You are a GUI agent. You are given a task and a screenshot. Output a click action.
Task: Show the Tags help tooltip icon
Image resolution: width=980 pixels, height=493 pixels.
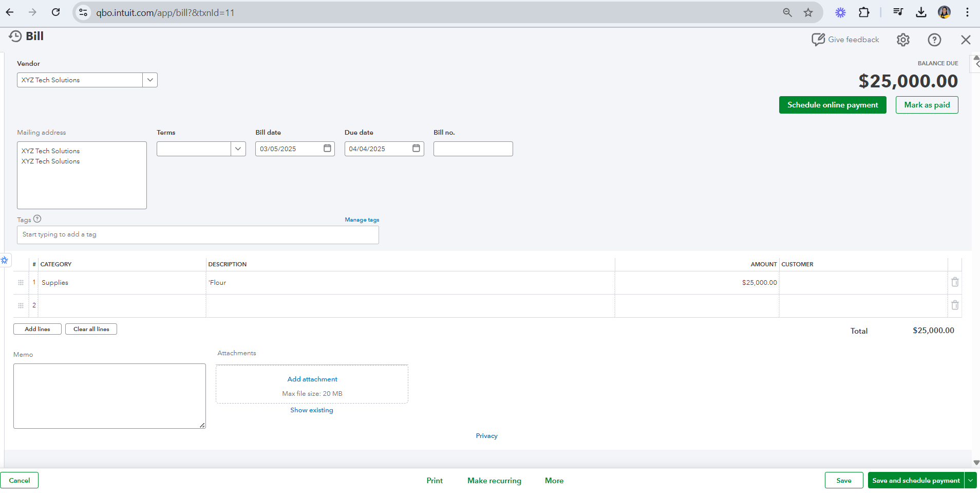(37, 219)
